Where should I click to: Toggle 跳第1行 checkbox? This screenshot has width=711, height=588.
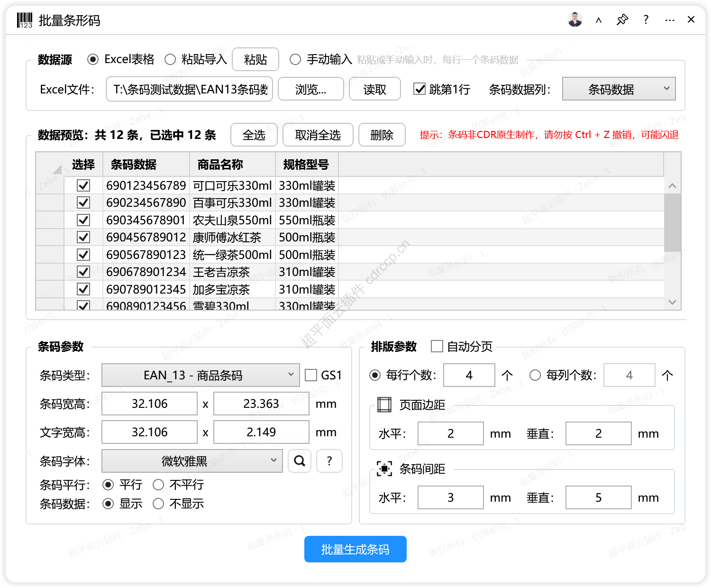(x=442, y=89)
